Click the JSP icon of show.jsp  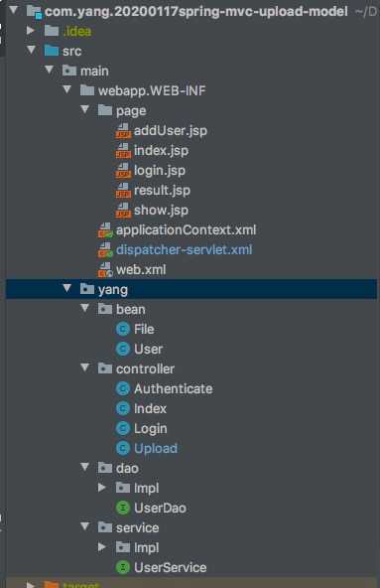click(123, 210)
